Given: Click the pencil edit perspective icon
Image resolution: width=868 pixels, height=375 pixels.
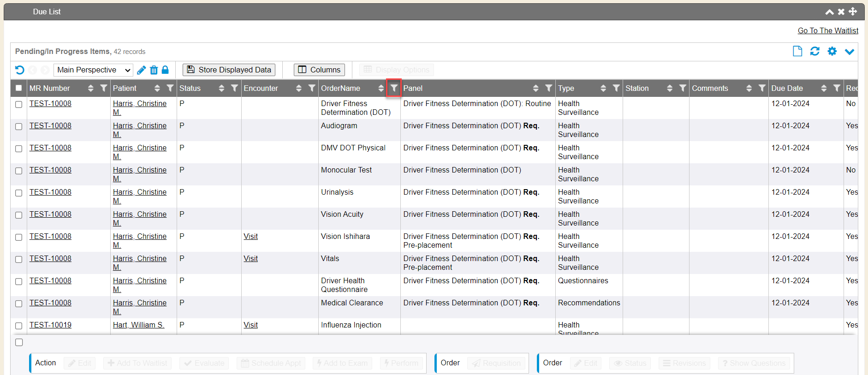Looking at the screenshot, I should 142,70.
